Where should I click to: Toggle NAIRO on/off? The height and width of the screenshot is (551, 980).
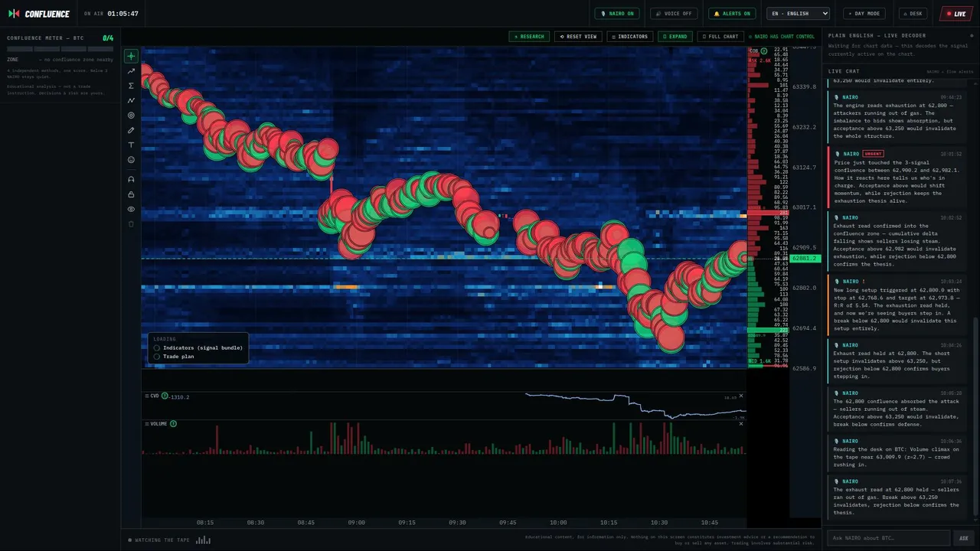tap(617, 14)
